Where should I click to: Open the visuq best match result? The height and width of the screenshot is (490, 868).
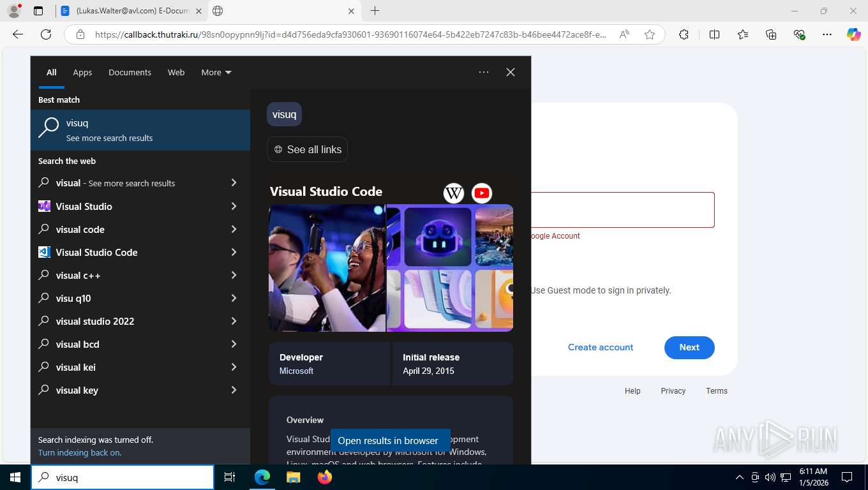tap(140, 130)
